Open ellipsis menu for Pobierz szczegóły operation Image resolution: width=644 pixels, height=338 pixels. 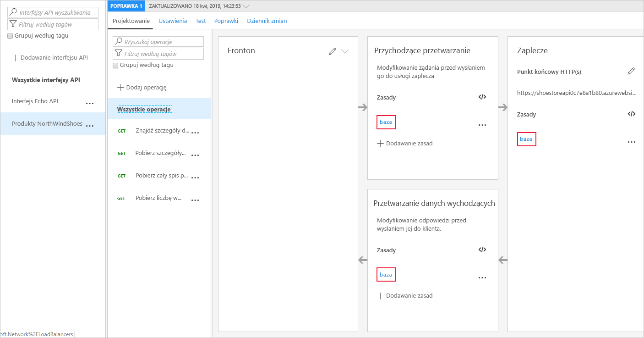(195, 155)
